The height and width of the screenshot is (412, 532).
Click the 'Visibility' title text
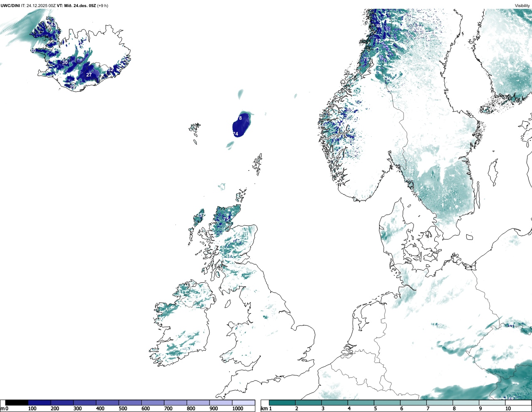coord(522,6)
